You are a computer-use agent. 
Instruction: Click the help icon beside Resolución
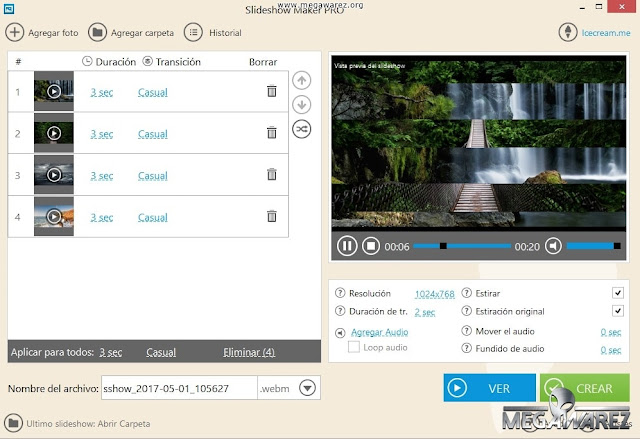click(340, 293)
